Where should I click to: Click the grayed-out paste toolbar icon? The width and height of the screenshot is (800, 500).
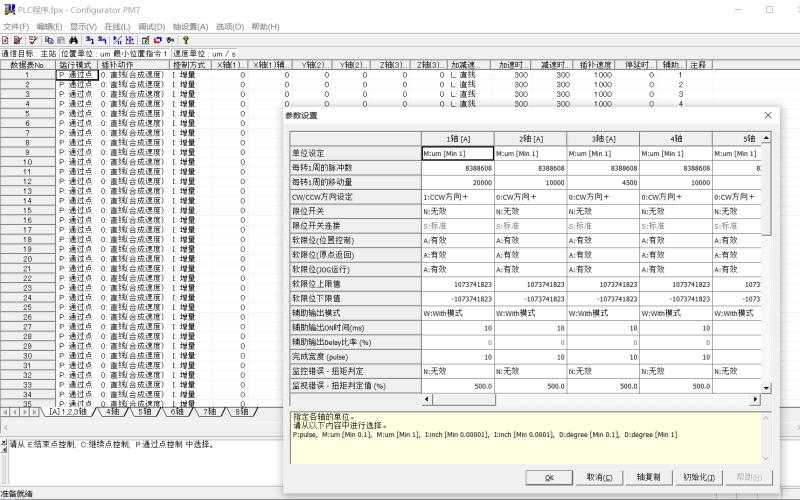tap(61, 40)
